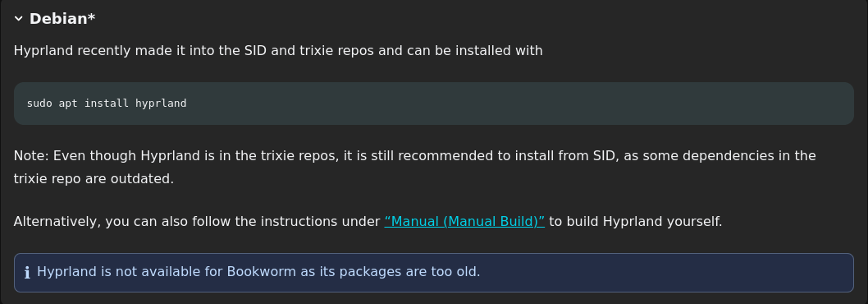Click the word "install" in the command
This screenshot has width=868, height=304.
[x=107, y=104]
